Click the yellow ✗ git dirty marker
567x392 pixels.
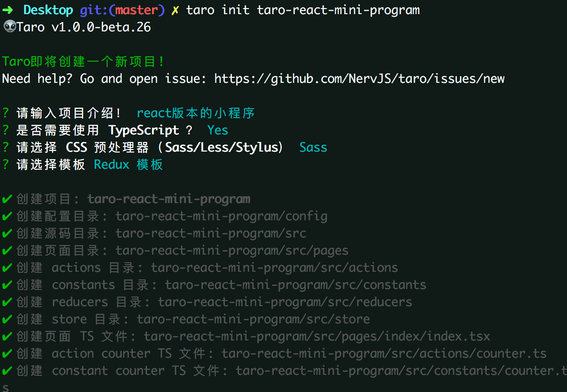coord(175,10)
